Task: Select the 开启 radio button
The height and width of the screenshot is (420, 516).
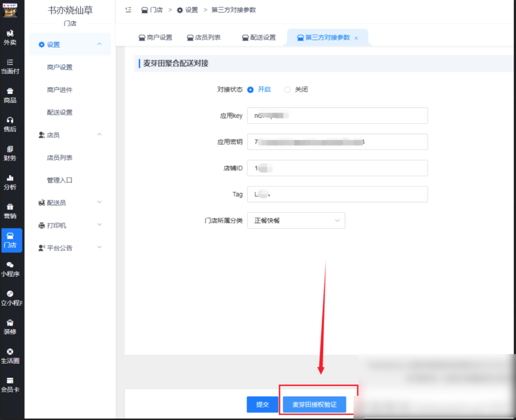Action: pyautogui.click(x=251, y=90)
